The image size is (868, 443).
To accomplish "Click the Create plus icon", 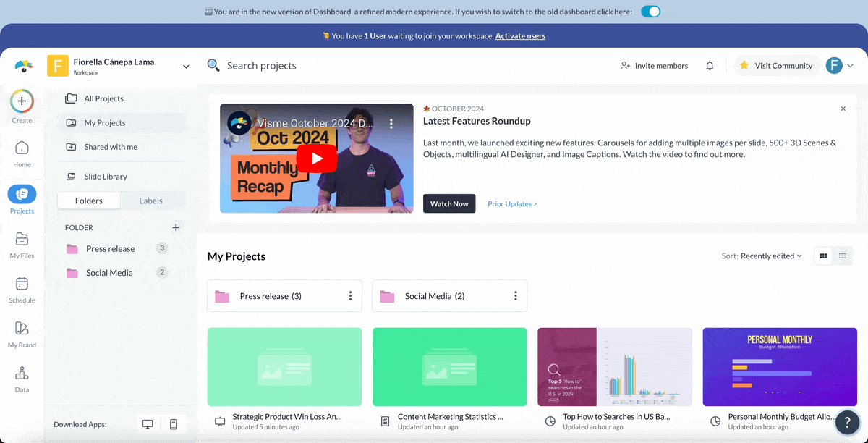I will pos(22,102).
